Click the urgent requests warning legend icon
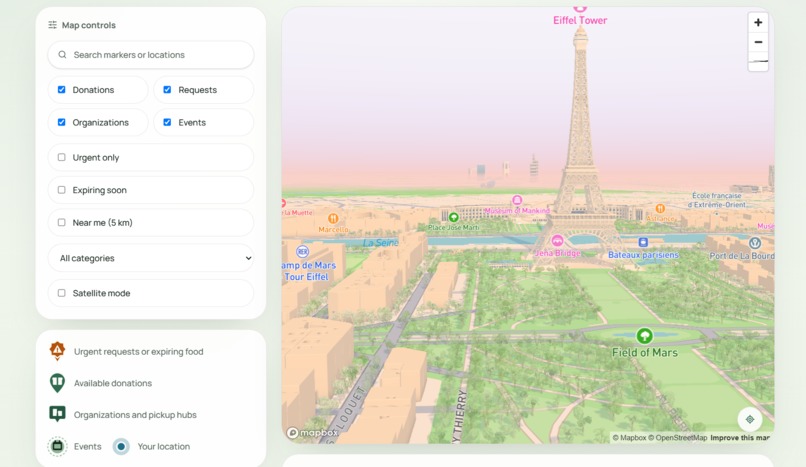This screenshot has width=806, height=467. (57, 351)
